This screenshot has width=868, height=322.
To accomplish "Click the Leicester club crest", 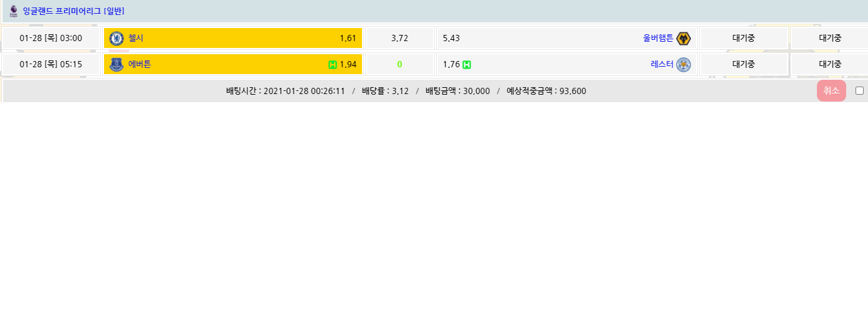I will tap(684, 65).
